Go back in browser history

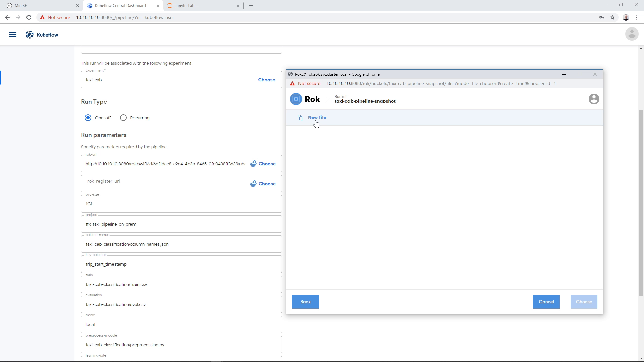coord(7,17)
